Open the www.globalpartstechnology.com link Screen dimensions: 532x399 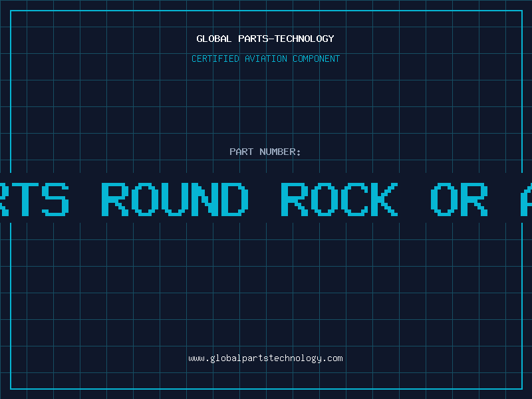point(265,358)
